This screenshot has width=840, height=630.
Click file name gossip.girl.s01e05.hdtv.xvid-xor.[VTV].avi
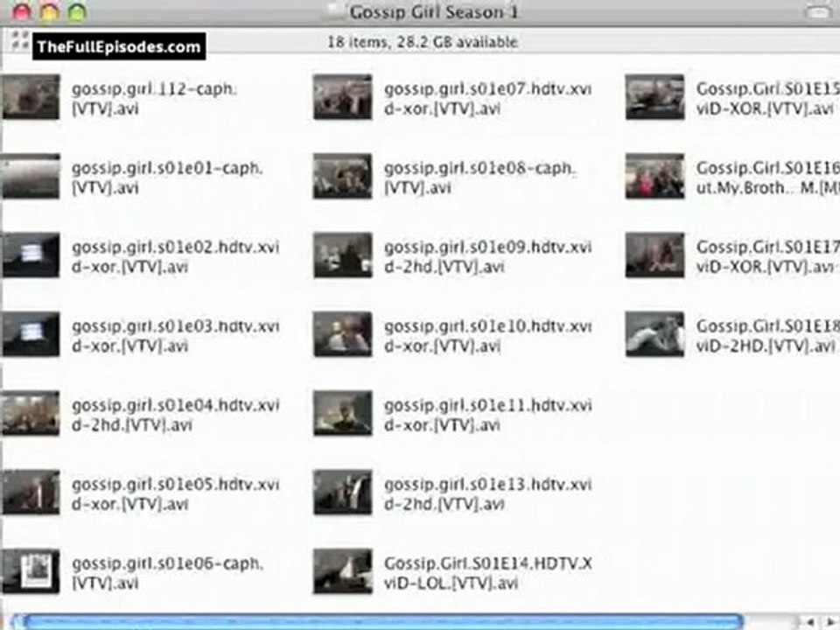click(176, 493)
